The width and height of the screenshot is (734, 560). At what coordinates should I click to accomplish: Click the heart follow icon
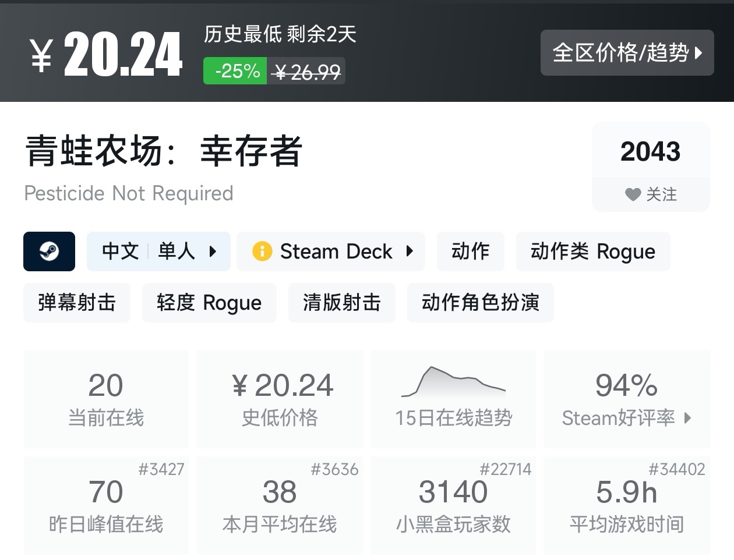pos(633,194)
